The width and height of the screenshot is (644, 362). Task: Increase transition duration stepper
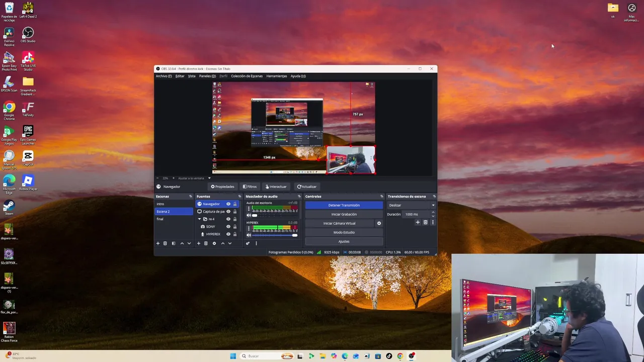coord(433,213)
